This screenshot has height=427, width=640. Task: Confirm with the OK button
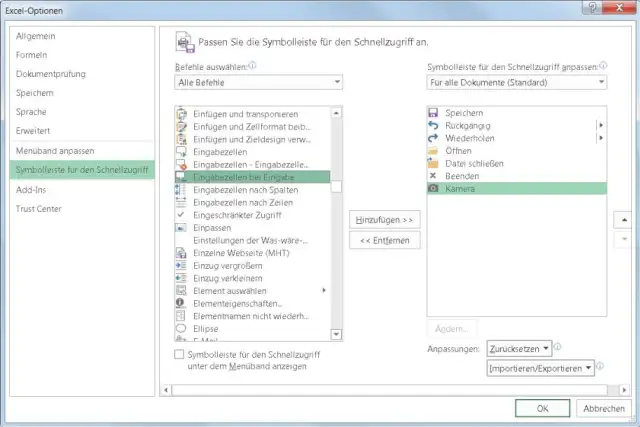[542, 408]
